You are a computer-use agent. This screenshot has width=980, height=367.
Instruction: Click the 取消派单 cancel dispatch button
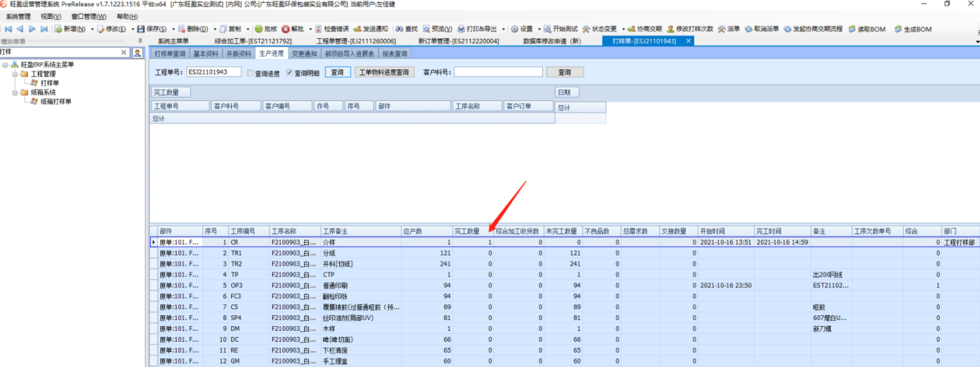point(762,29)
